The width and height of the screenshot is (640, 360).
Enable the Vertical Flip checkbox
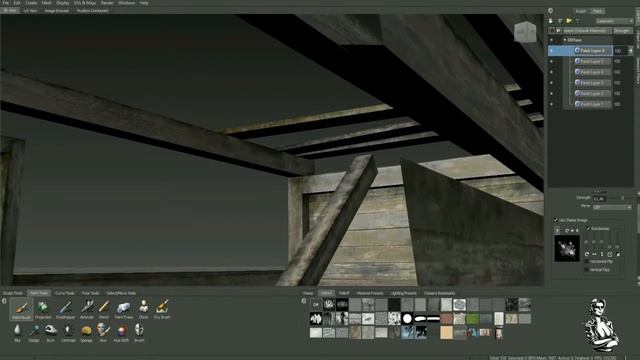click(x=587, y=270)
